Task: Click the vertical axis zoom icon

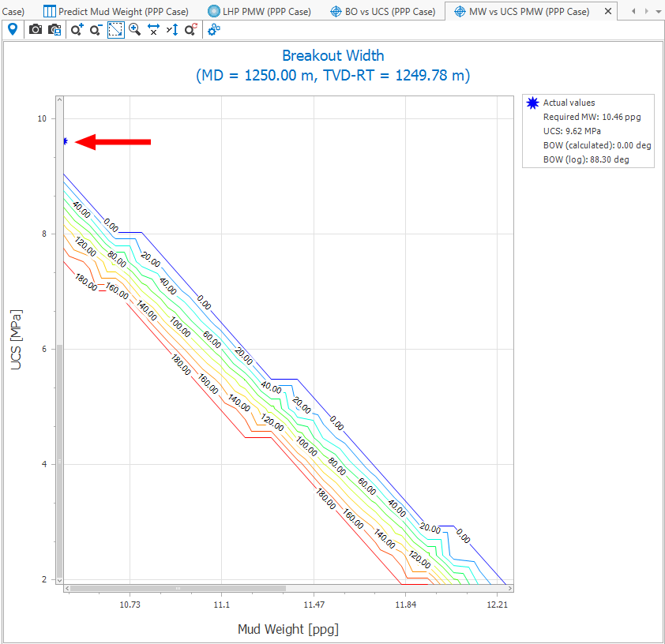Action: click(172, 29)
